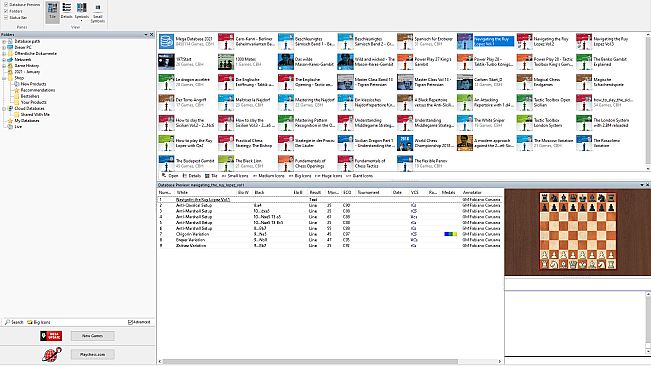Select The Black Lion database icon
651x366 pixels.
tap(226, 163)
